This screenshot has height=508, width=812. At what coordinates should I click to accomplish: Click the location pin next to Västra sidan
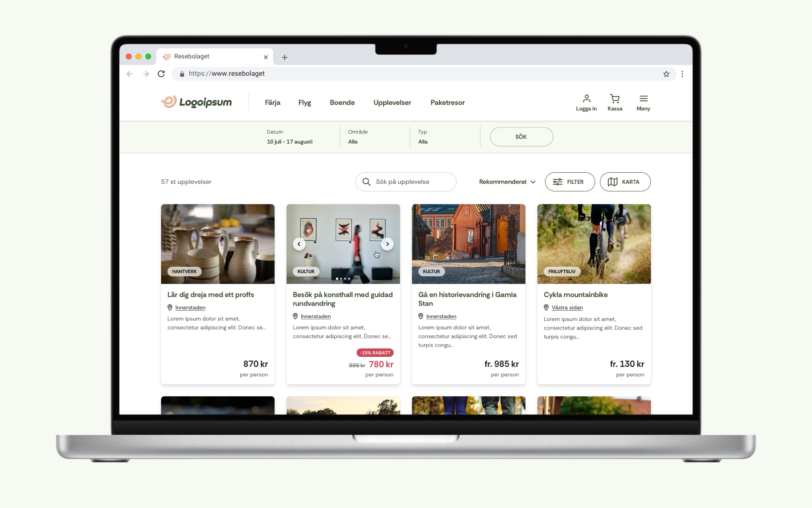[x=546, y=307]
